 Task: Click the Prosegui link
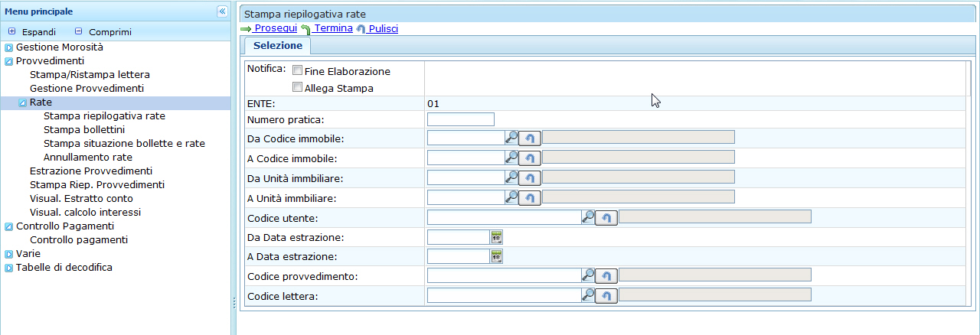coord(276,28)
